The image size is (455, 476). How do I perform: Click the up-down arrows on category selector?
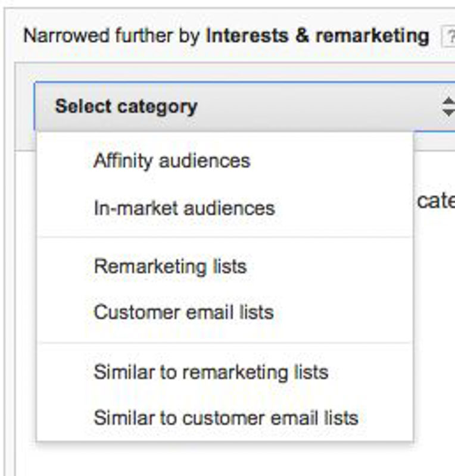448,107
